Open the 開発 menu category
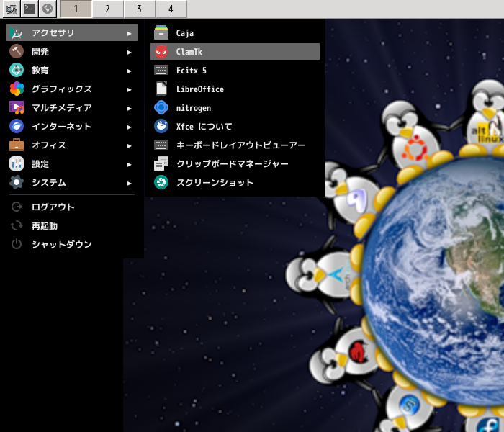 pyautogui.click(x=72, y=51)
